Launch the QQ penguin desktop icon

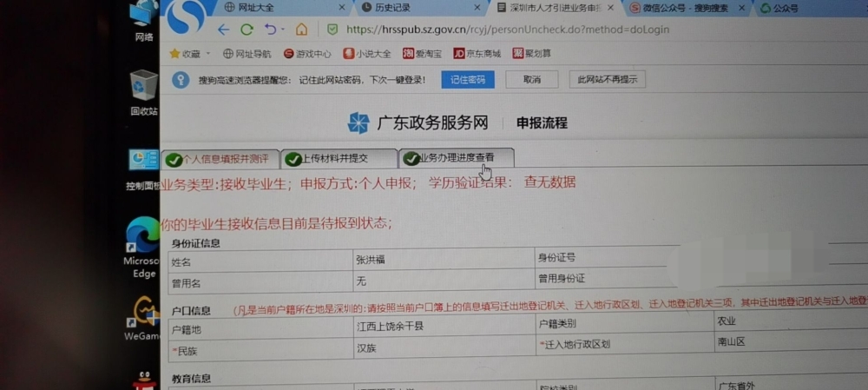[x=144, y=380]
